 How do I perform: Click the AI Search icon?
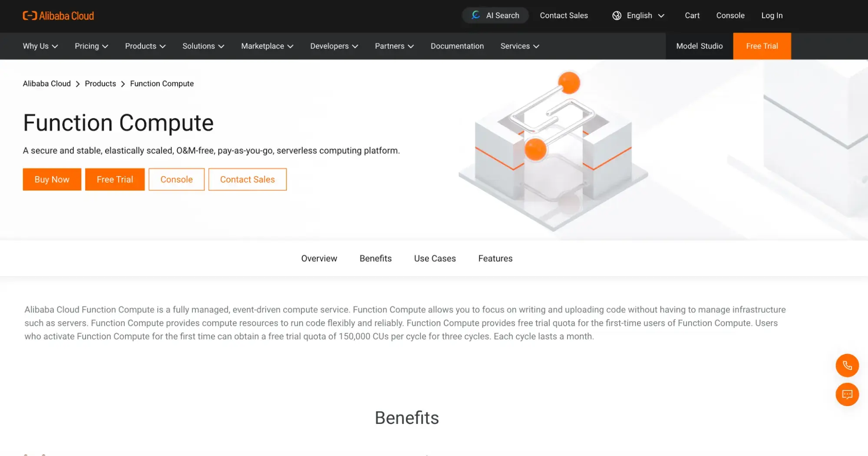coord(476,15)
